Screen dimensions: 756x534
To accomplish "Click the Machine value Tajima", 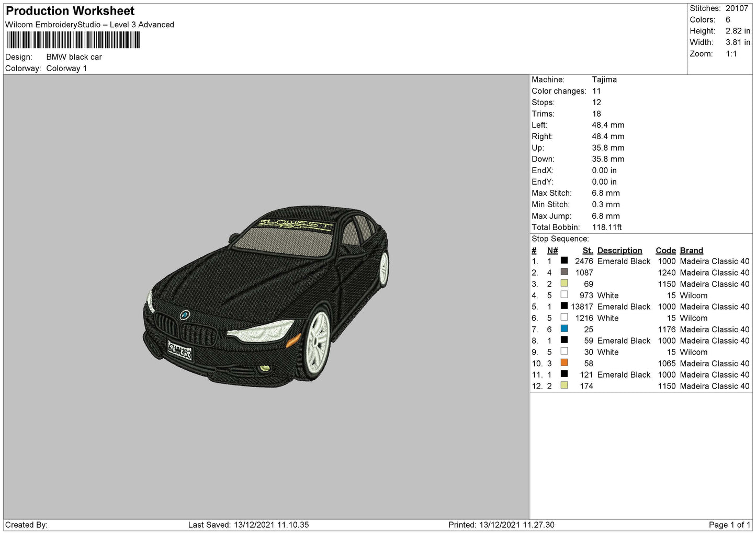I will point(604,79).
